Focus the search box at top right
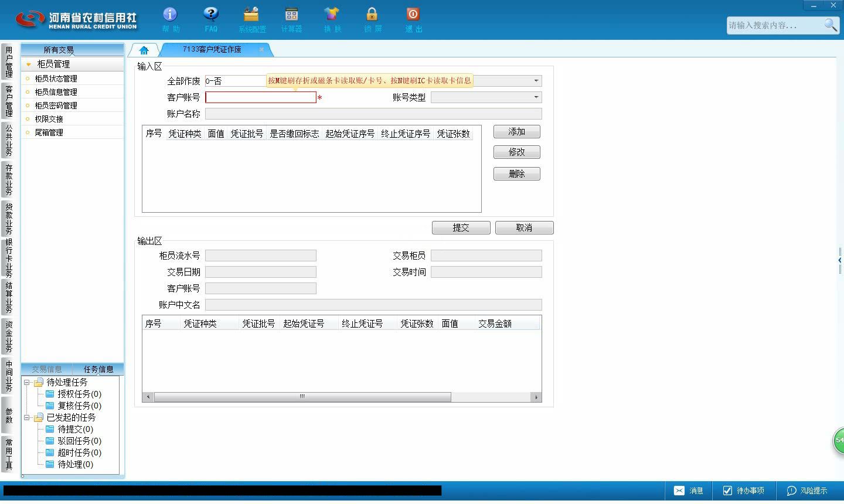844x504 pixels. [774, 25]
